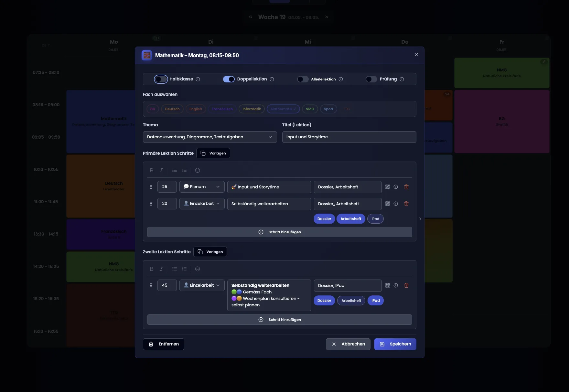Grab drag handle of Plenum step row
The height and width of the screenshot is (392, 569).
tap(151, 187)
